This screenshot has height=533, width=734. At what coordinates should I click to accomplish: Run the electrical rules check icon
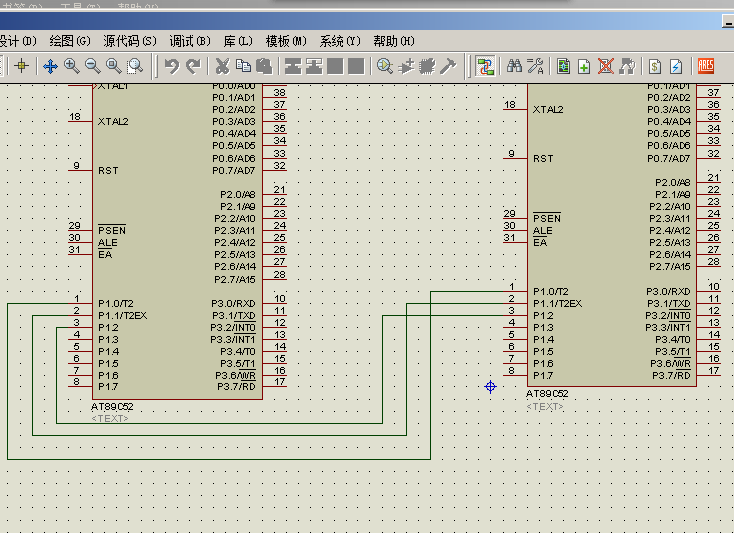pos(676,66)
